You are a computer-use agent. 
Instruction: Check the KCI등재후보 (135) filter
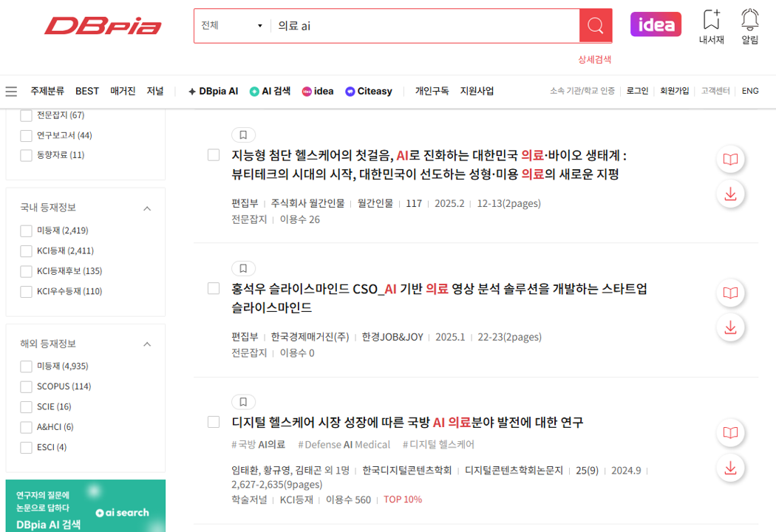click(x=26, y=271)
